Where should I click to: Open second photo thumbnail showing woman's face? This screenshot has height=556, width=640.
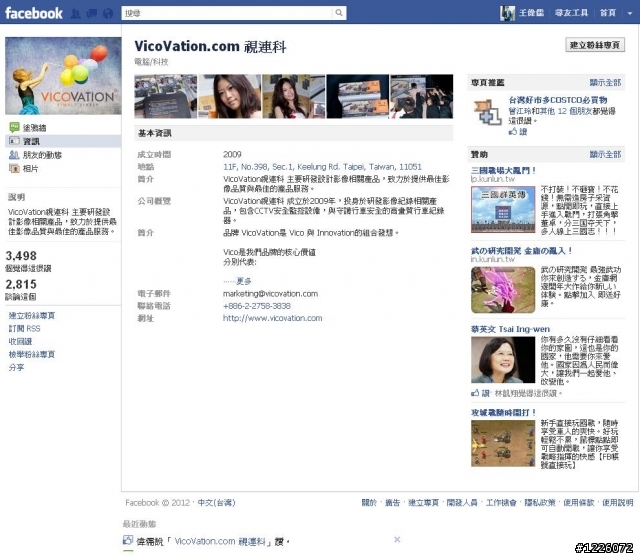coord(229,96)
